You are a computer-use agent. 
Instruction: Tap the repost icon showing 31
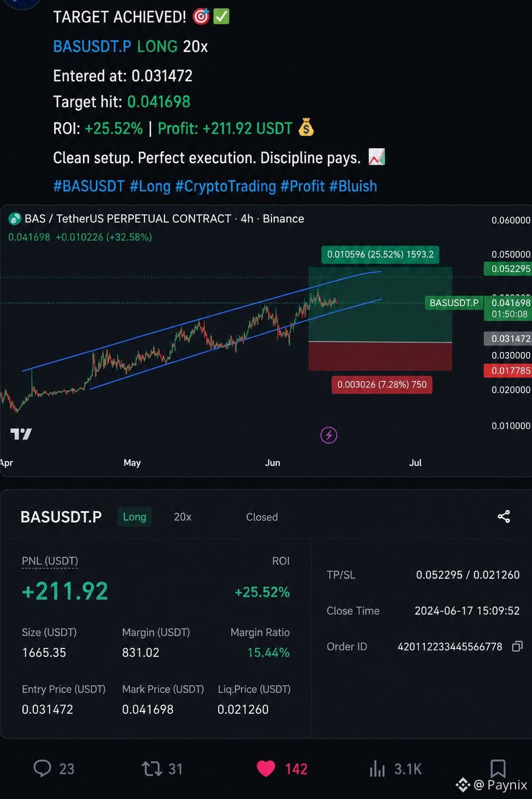(151, 768)
